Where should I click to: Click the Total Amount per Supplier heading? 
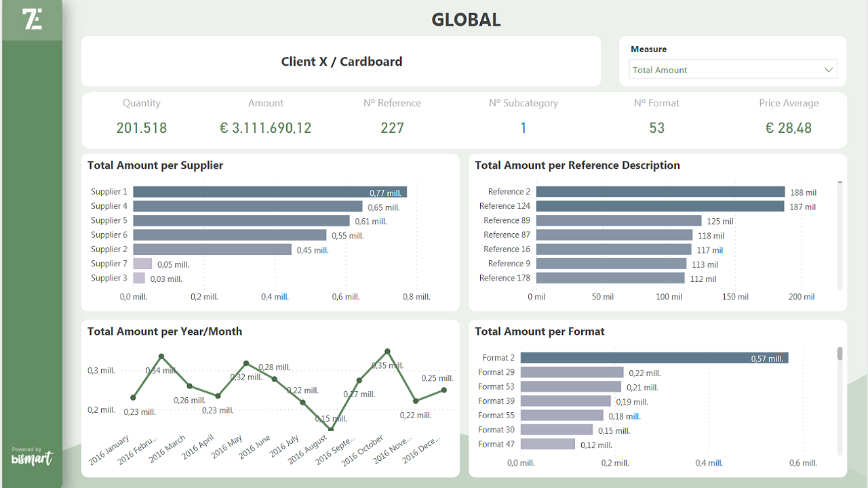pyautogui.click(x=155, y=165)
